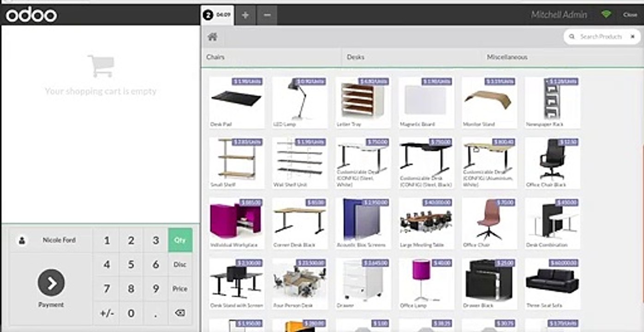Tap the decimal point key
The height and width of the screenshot is (332, 644).
[x=155, y=313]
